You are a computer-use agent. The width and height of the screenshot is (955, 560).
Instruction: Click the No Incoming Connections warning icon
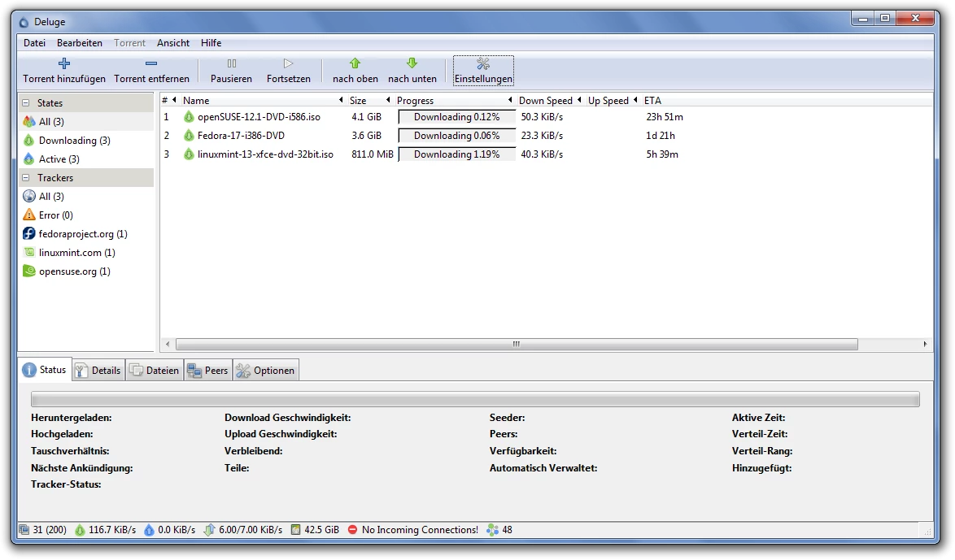[352, 530]
